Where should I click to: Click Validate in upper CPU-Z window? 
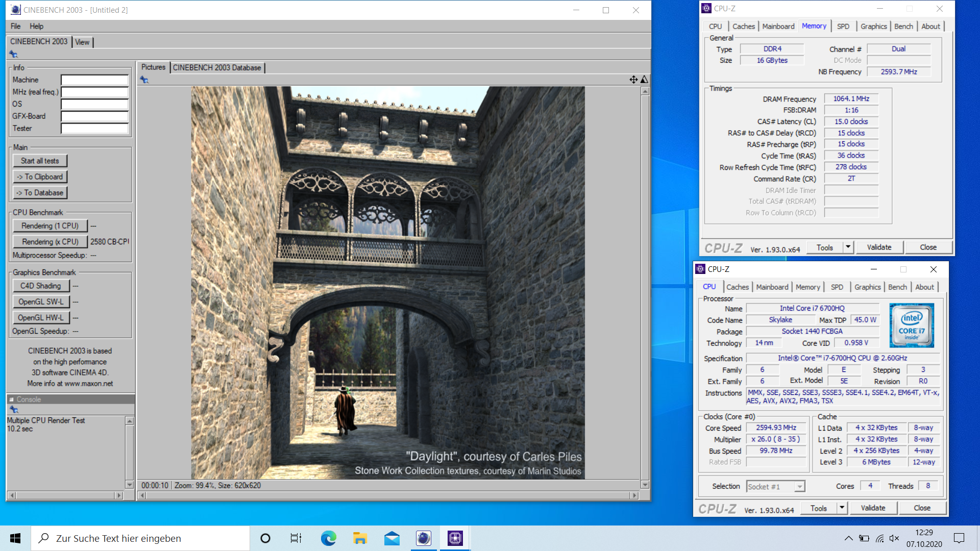[x=879, y=247]
